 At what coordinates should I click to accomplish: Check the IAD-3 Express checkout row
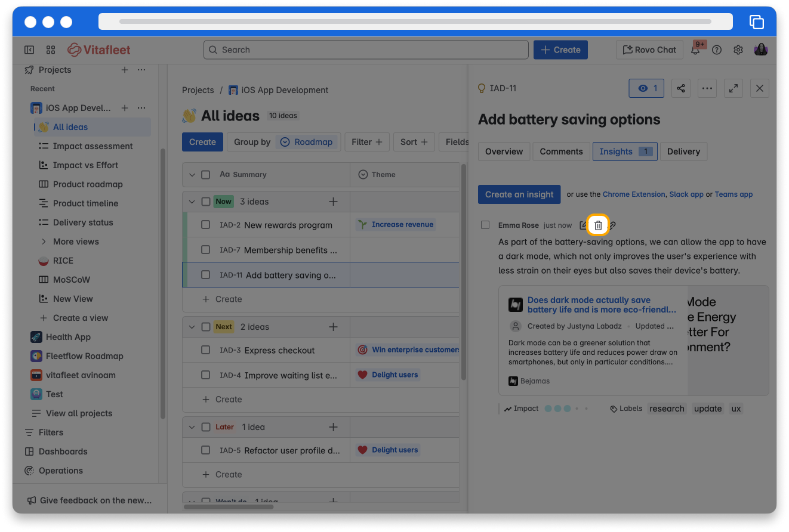(x=206, y=350)
